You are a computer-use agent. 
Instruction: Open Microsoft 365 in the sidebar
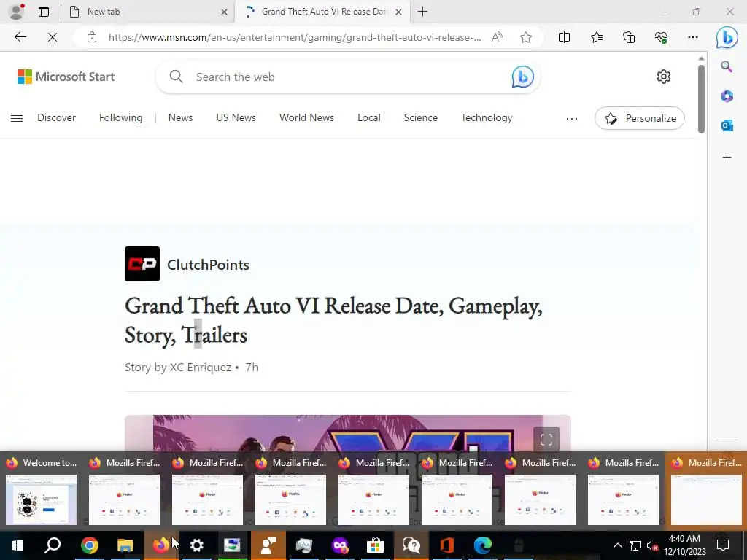coord(727,96)
